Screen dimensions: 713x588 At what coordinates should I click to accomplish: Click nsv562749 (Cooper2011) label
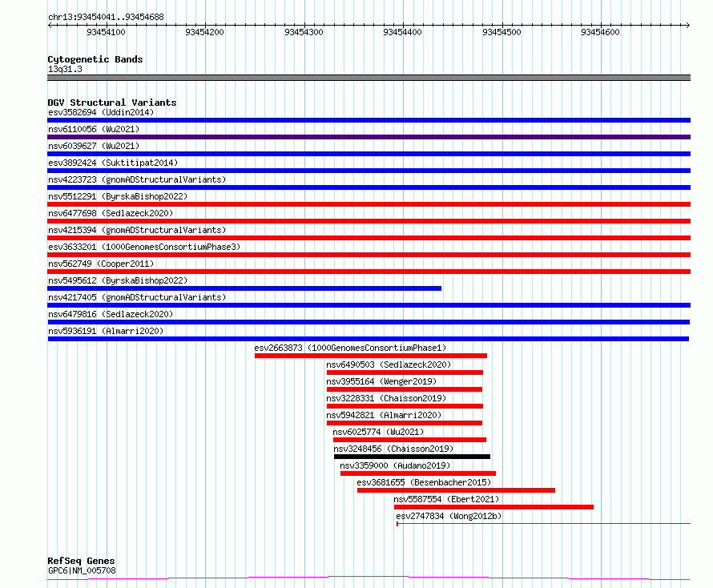(101, 264)
